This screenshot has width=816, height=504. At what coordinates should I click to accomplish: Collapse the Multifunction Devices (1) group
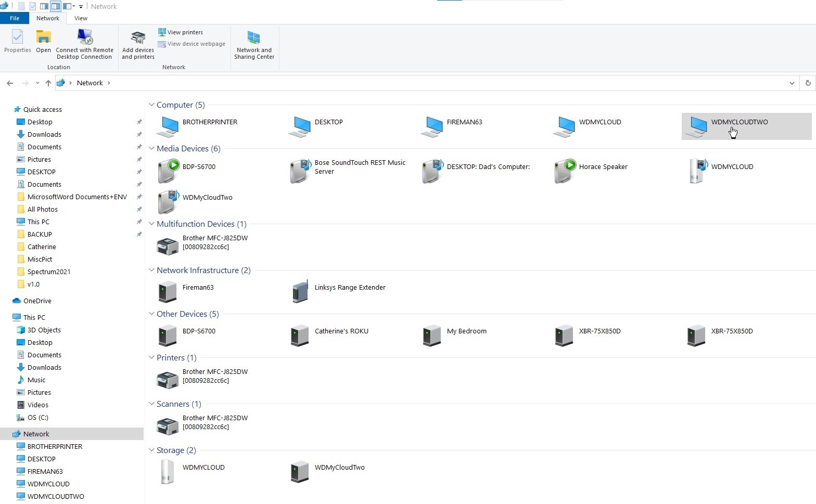point(151,224)
